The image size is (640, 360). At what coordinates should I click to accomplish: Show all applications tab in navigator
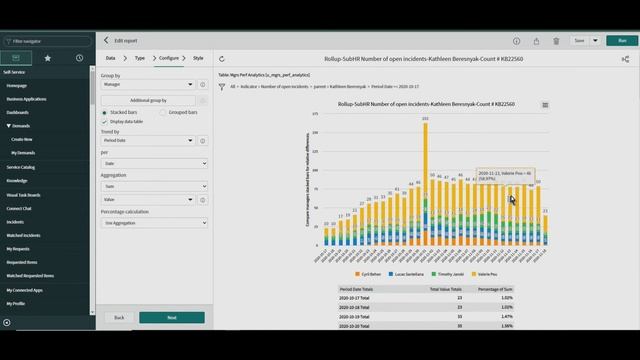pyautogui.click(x=16, y=58)
